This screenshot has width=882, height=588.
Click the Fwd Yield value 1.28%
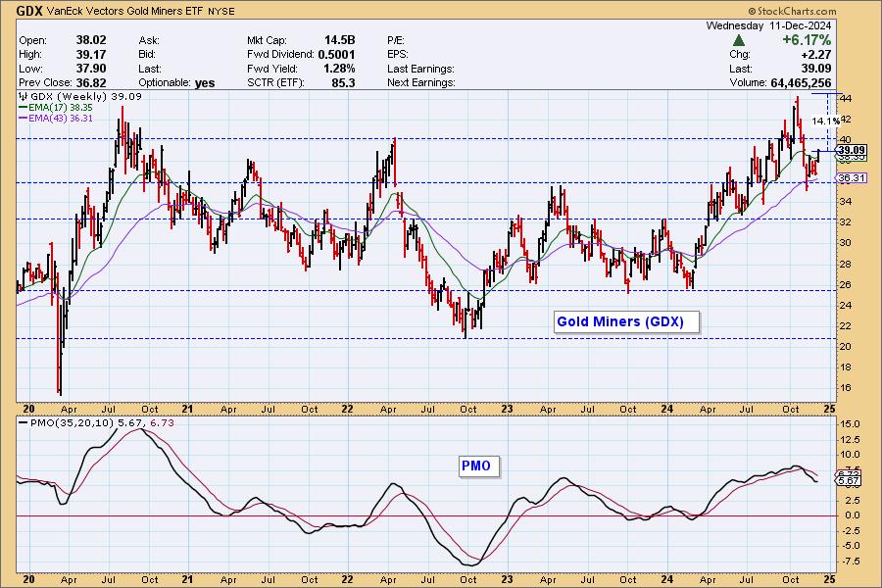tap(339, 69)
